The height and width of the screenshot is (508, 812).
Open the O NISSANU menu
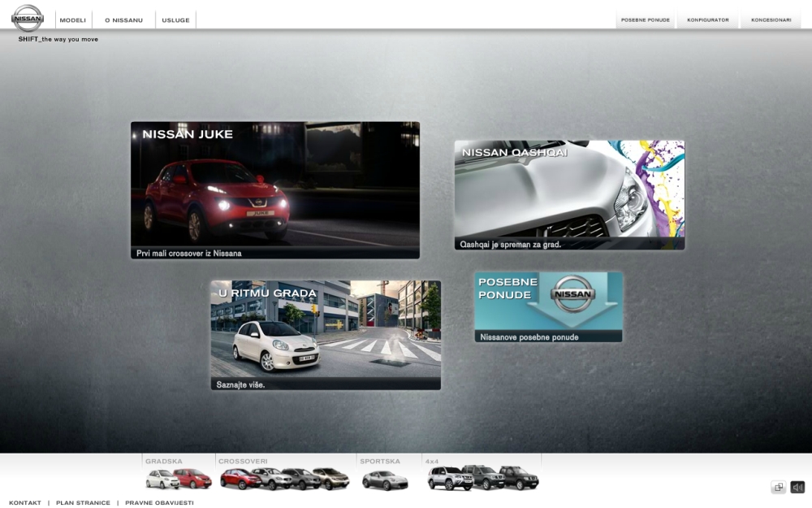coord(123,20)
